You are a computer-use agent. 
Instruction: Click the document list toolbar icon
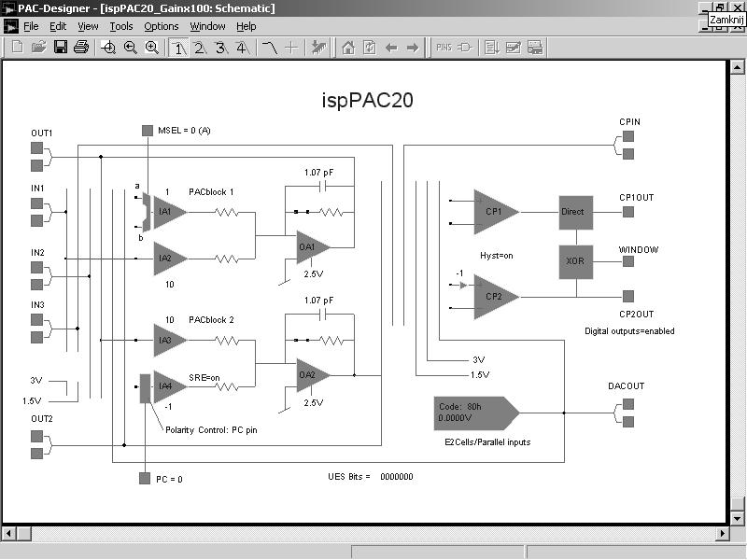coord(491,48)
